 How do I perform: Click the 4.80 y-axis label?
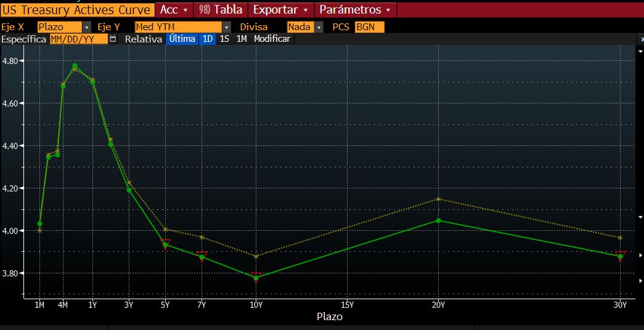click(x=10, y=61)
